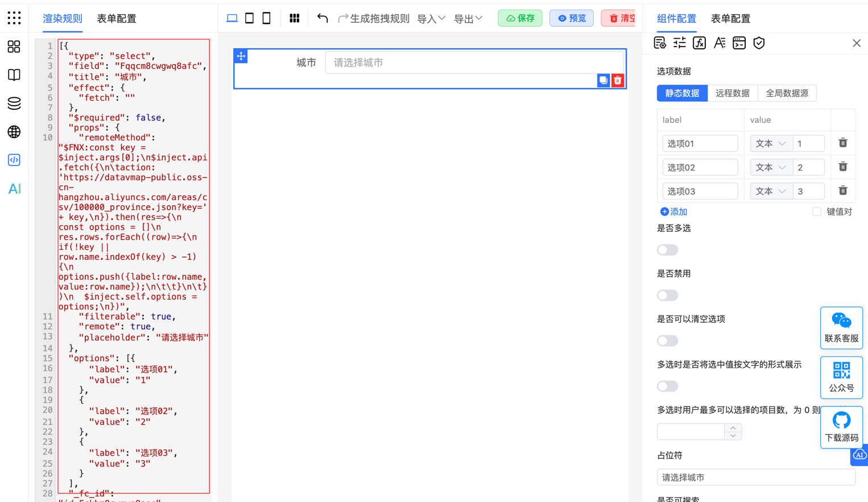
Task: Open the validation shield icon
Action: [759, 43]
